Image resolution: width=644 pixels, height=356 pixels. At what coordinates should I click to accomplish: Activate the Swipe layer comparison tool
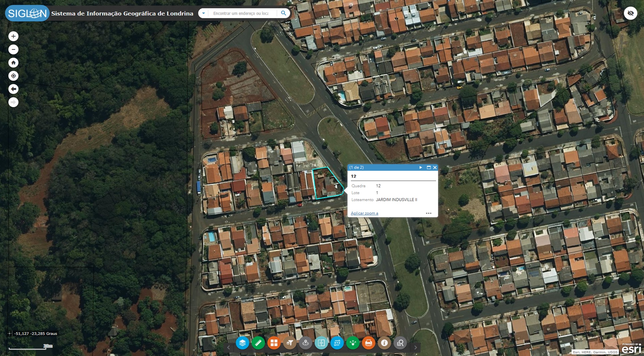[321, 343]
